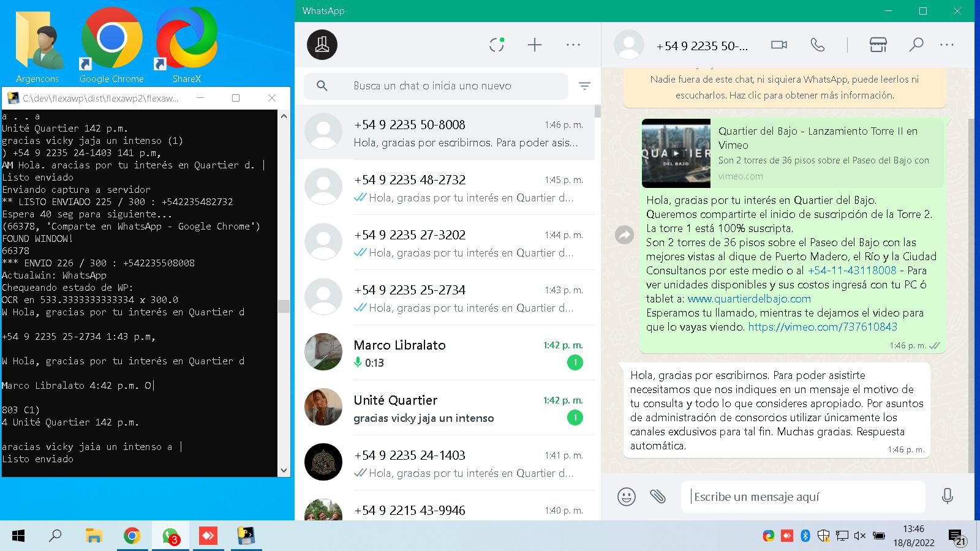
Task: Click the forward arrow beside the green message
Action: pos(624,234)
